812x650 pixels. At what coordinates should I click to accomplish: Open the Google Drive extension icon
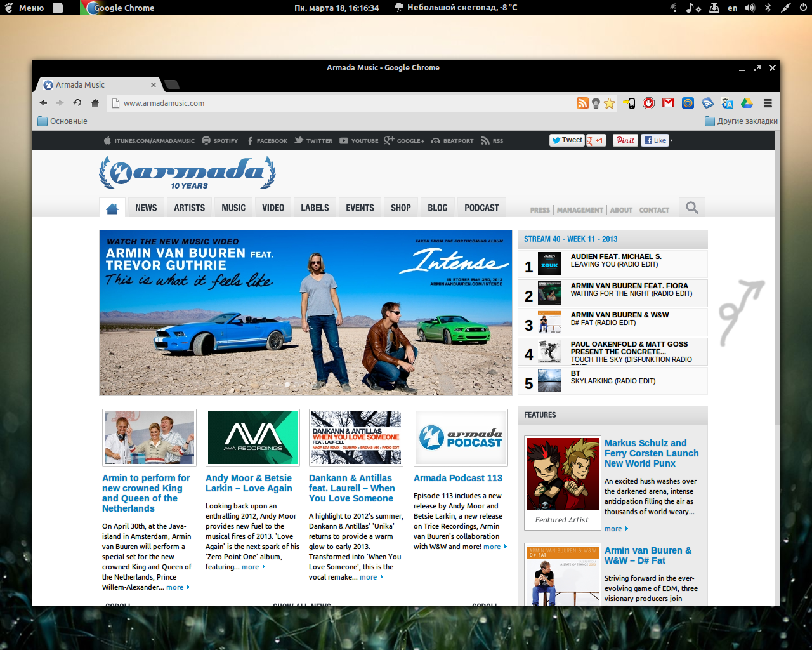747,103
